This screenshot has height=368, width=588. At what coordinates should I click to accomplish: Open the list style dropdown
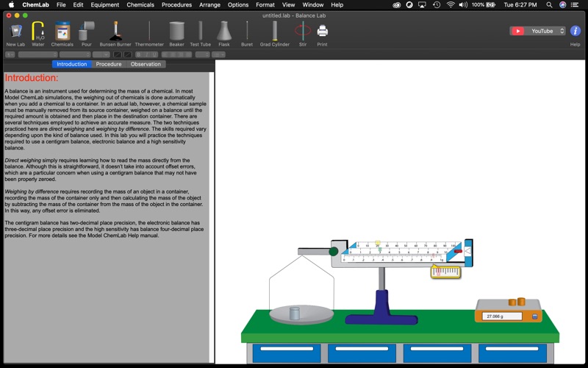click(x=218, y=54)
